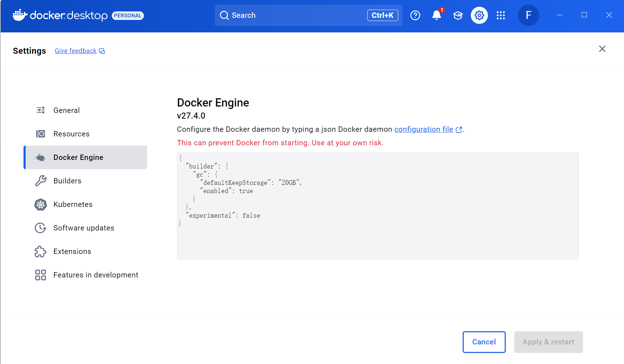
Task: Click the feedback speech bubble icon
Action: pyautogui.click(x=102, y=51)
